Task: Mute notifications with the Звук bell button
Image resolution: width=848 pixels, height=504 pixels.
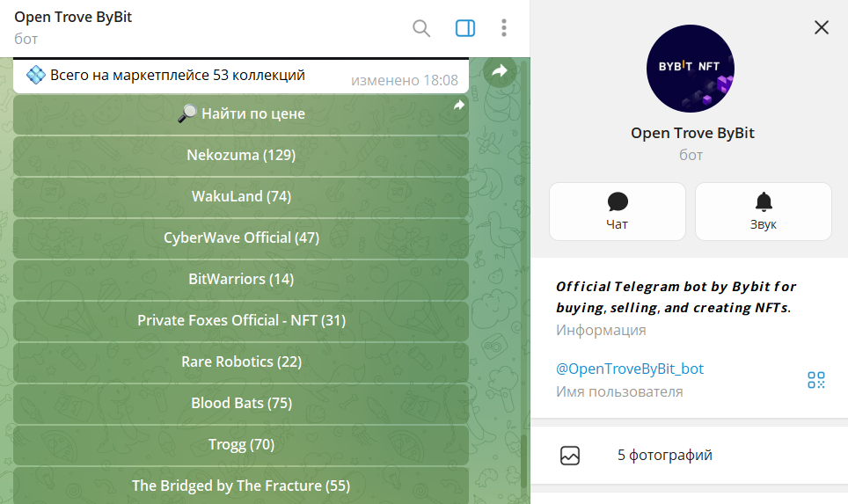Action: pos(763,211)
